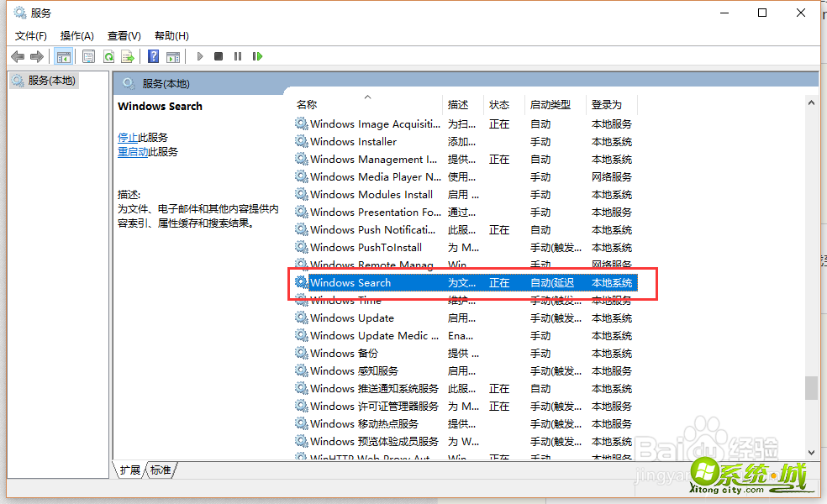Click the export list toolbar icon

128,55
